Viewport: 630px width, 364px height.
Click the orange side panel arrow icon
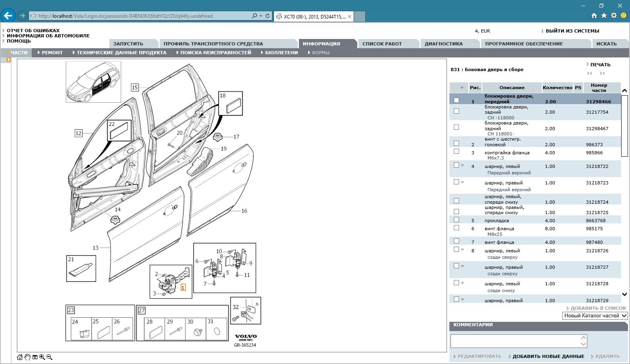click(8, 60)
